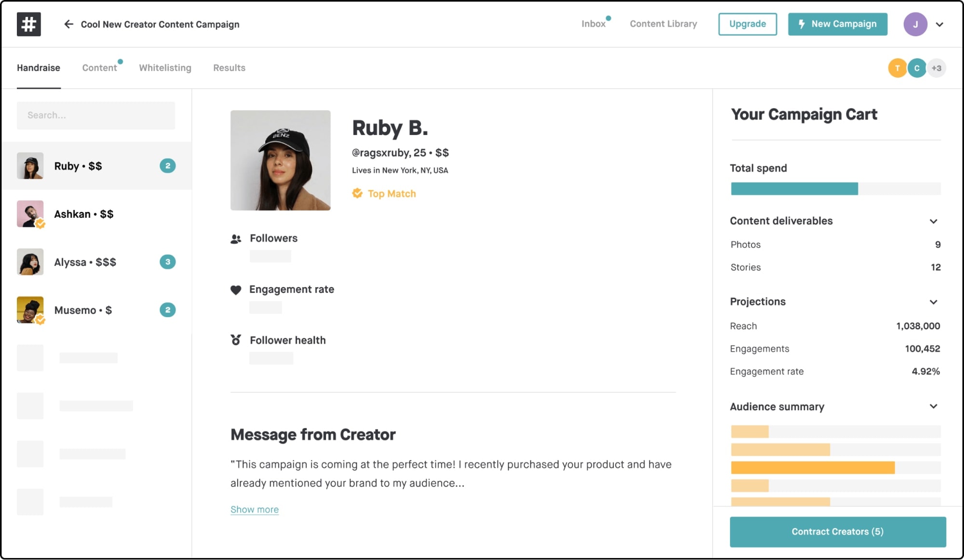Click the New Campaign lightning bolt icon

[801, 23]
